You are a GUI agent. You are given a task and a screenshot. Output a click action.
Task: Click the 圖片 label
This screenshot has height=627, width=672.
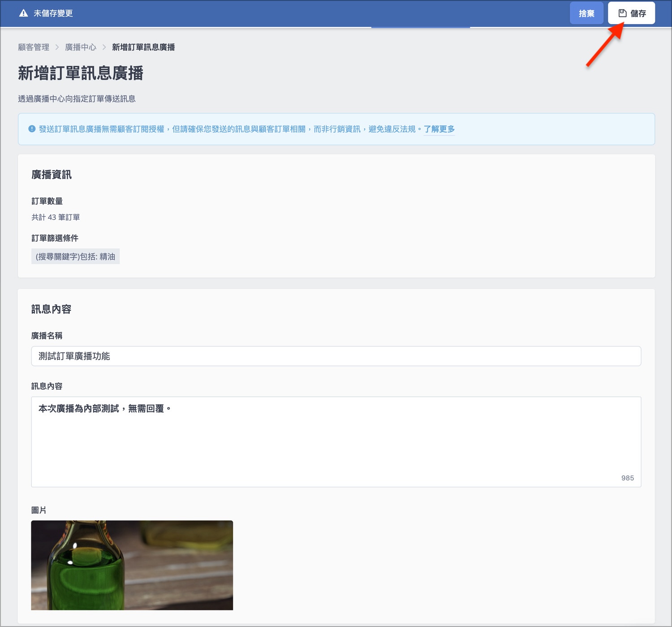click(39, 510)
